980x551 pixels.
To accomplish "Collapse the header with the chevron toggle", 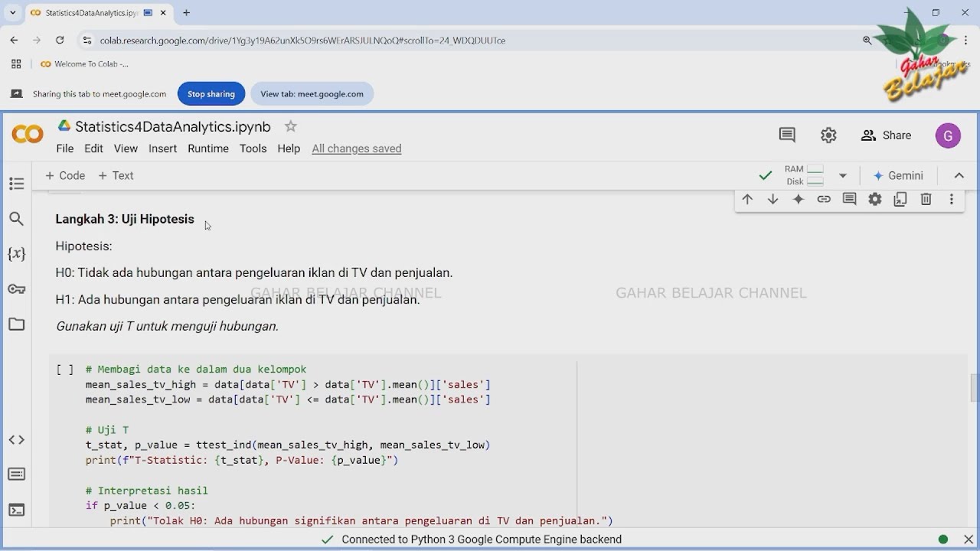I will coord(959,175).
